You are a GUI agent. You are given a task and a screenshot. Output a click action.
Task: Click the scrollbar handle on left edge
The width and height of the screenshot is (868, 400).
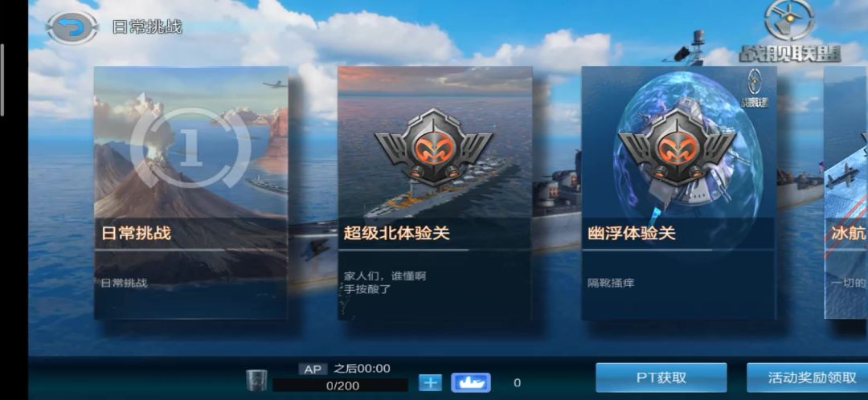pyautogui.click(x=2, y=80)
